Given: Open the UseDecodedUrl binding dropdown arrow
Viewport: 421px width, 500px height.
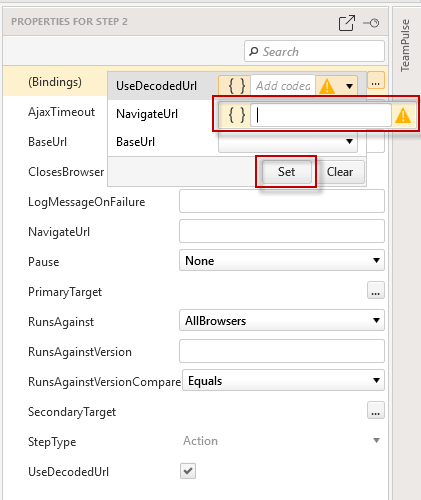Looking at the screenshot, I should (x=349, y=86).
